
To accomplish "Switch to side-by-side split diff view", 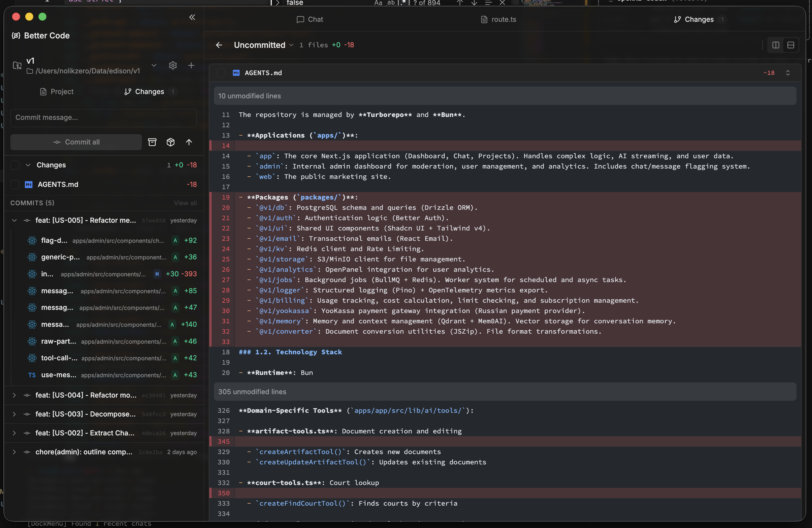I will point(776,45).
